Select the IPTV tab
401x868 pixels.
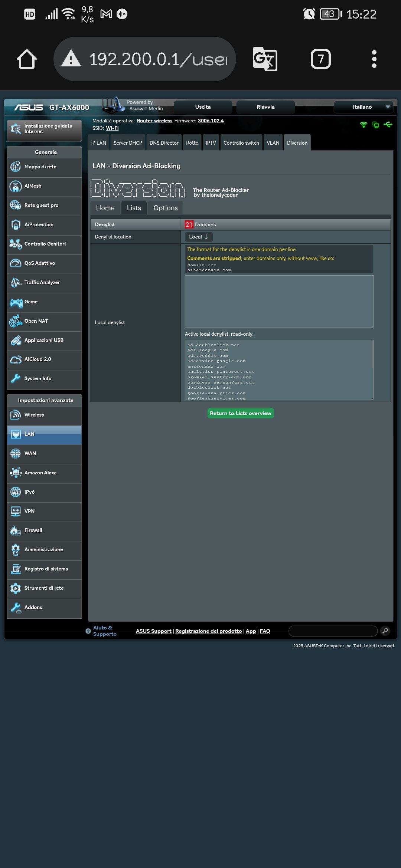tap(211, 143)
